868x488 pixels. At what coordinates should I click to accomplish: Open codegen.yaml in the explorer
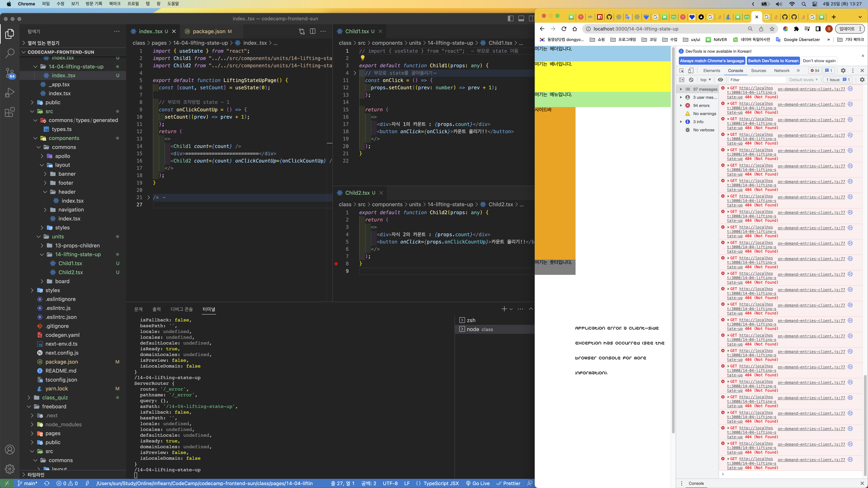(x=62, y=335)
